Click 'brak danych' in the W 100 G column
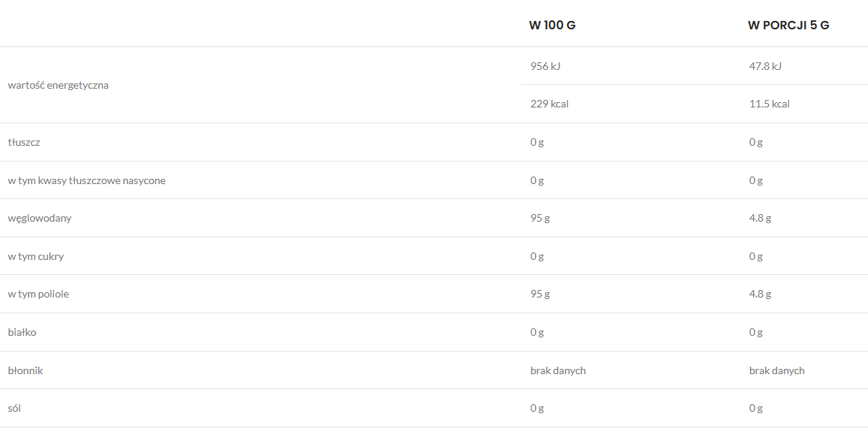The image size is (868, 429). click(x=558, y=370)
